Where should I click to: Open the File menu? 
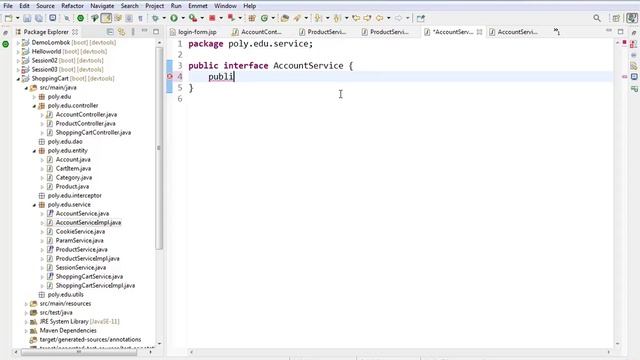[x=8, y=6]
